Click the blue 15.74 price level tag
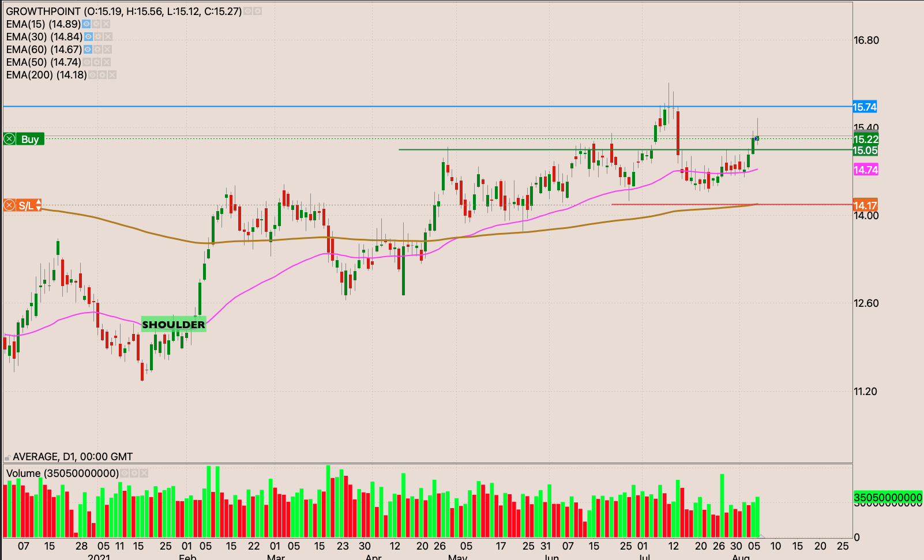Viewport: 924px width, 560px height. tap(865, 107)
